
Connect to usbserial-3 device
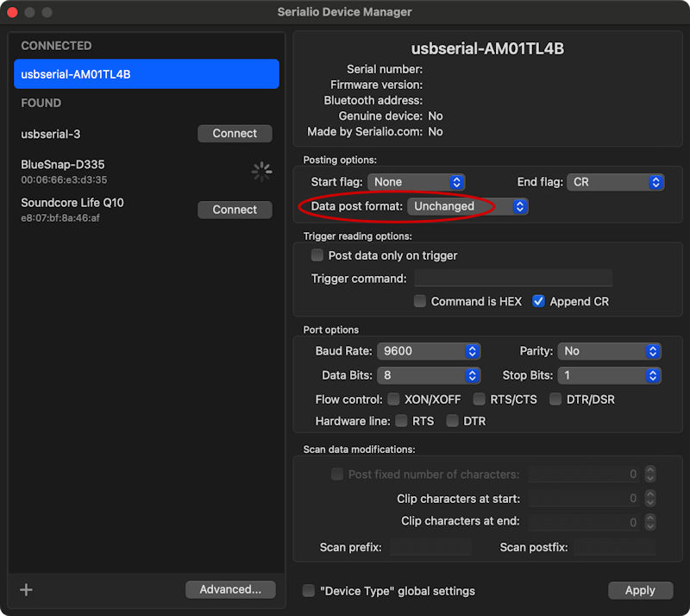point(235,134)
